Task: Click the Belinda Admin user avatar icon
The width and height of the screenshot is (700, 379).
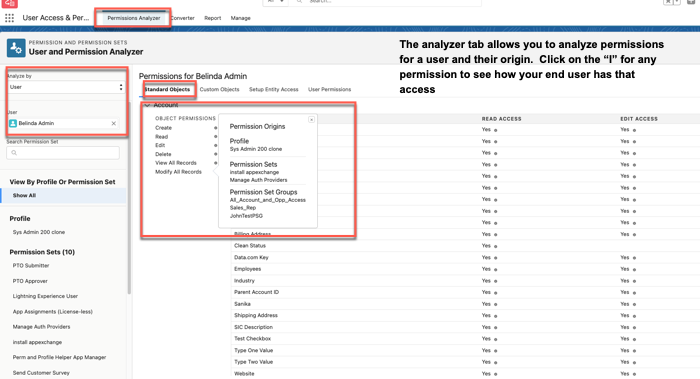Action: tap(13, 123)
